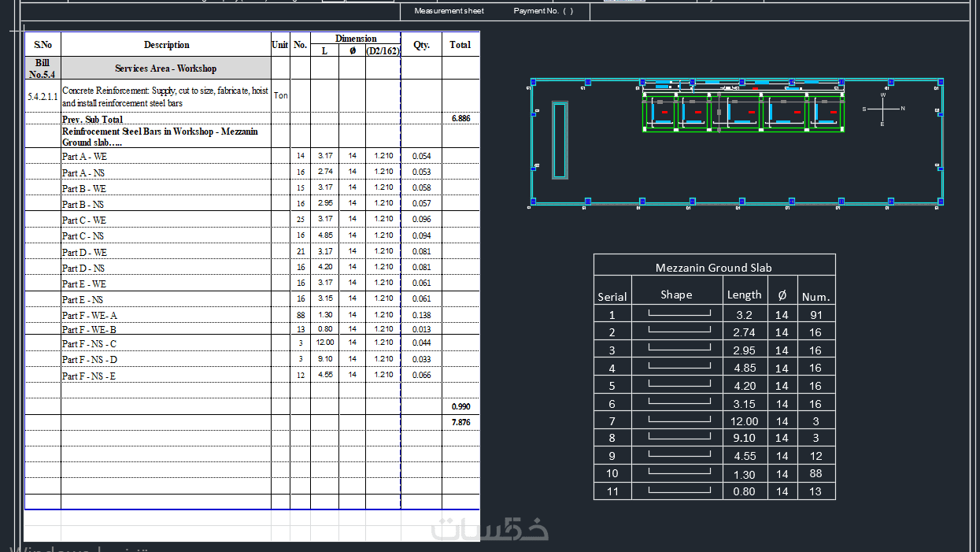Viewport: 980px width, 552px height.
Task: Select the 'Description' column header
Action: (166, 45)
